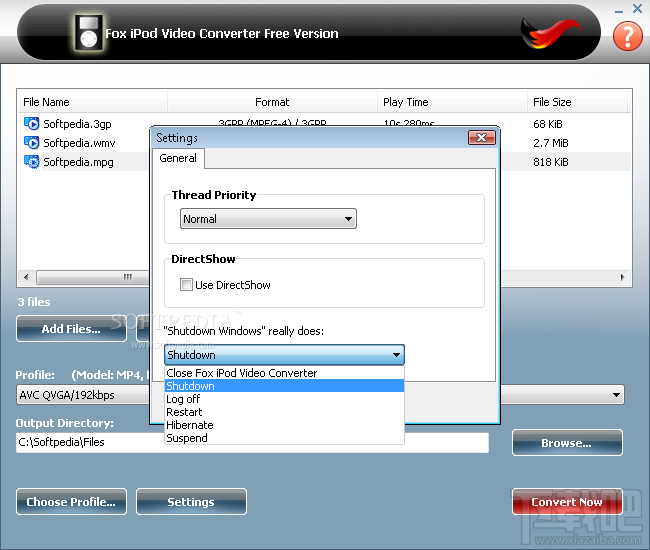Open the orange help question mark icon
Viewport: 650px width, 550px height.
[x=627, y=36]
